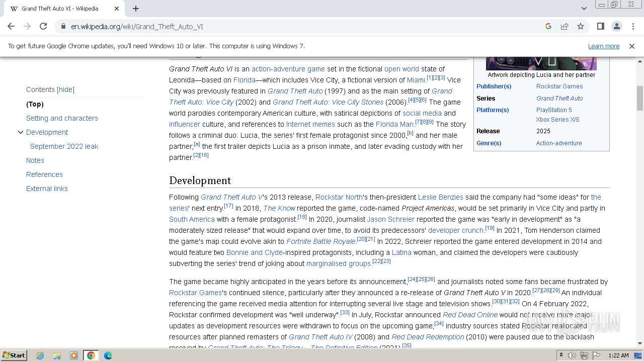Open File Explorer from the taskbar
The width and height of the screenshot is (644, 362).
pyautogui.click(x=57, y=355)
